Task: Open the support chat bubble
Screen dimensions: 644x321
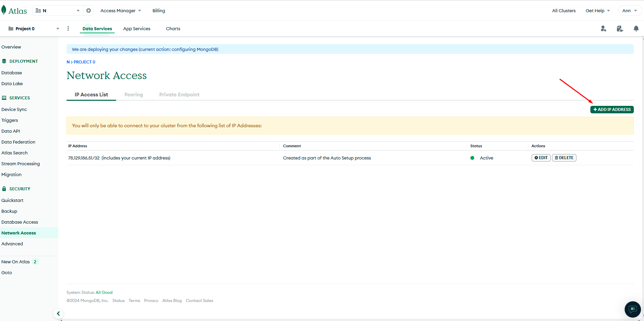Action: click(x=632, y=309)
